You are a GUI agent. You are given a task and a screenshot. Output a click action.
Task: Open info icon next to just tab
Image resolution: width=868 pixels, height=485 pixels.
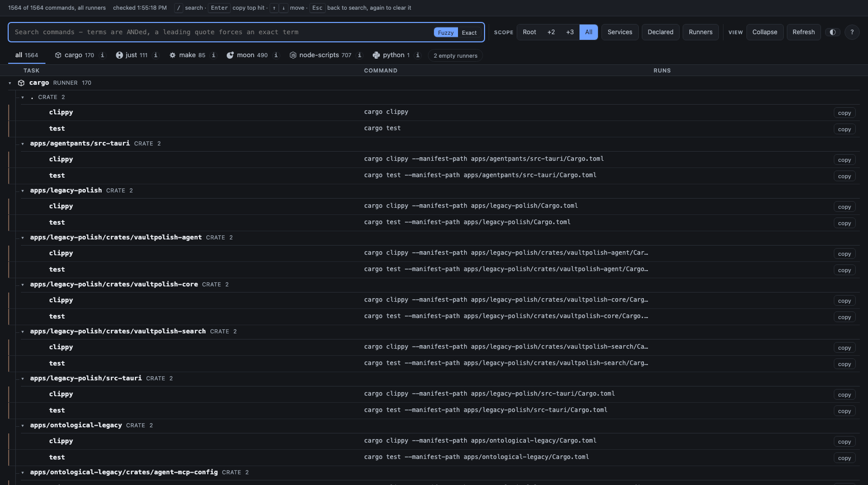156,55
